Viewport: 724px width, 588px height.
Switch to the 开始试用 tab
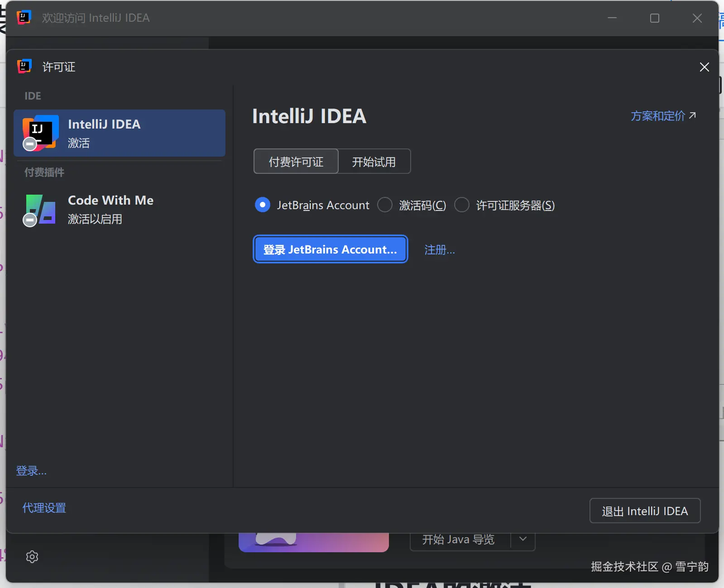(374, 162)
